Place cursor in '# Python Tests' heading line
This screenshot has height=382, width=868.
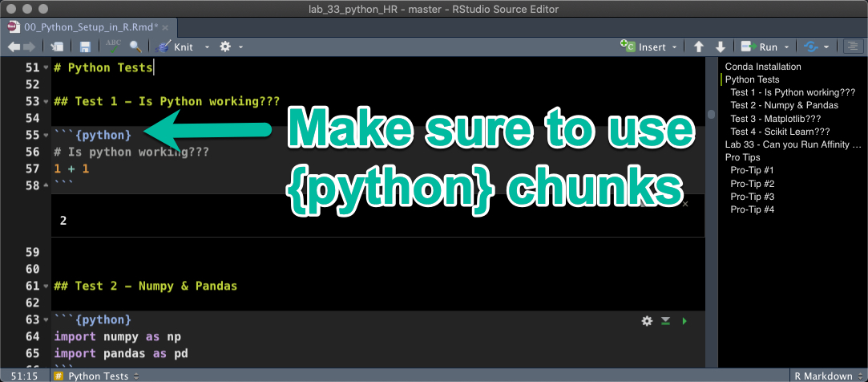[103, 68]
